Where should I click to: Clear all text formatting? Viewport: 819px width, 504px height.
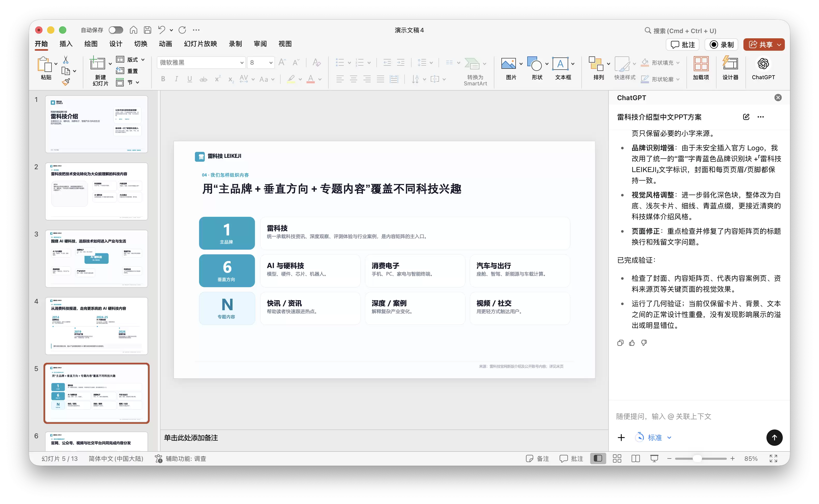316,62
